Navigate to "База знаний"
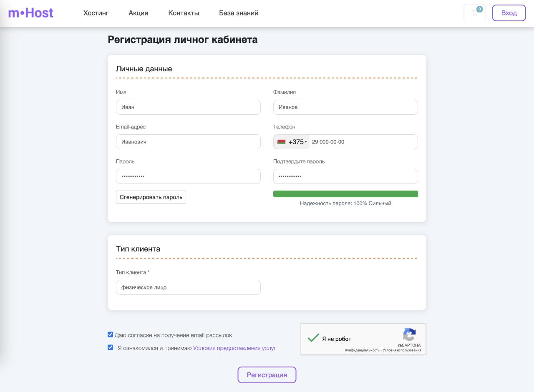 coord(239,13)
